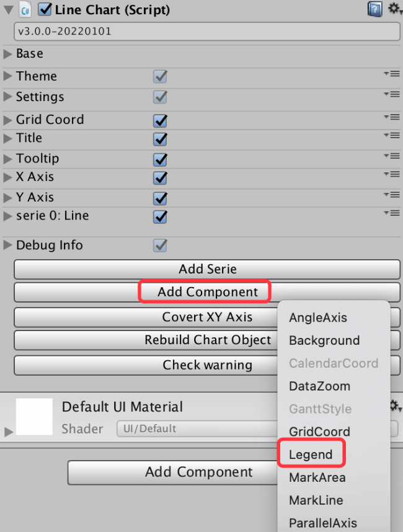This screenshot has height=532, width=403.
Task: Click the Default UI Material white swatch
Action: [x=34, y=416]
